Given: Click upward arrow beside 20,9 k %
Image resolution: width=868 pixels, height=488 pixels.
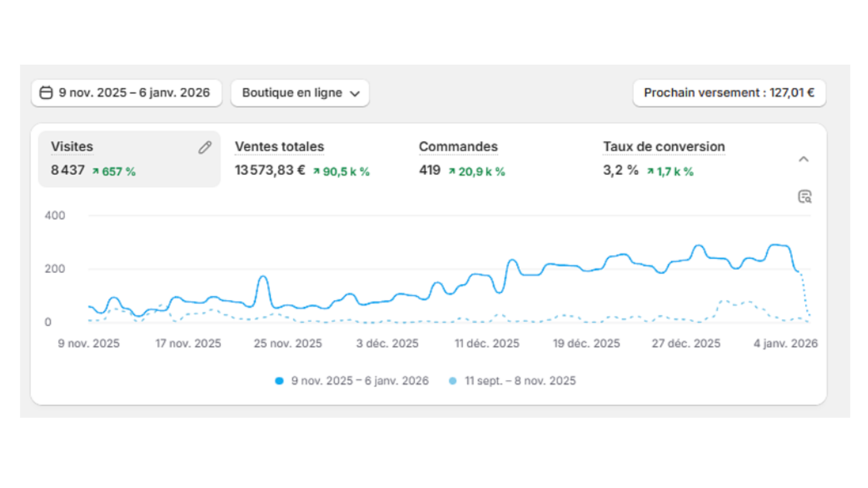Looking at the screenshot, I should 452,171.
